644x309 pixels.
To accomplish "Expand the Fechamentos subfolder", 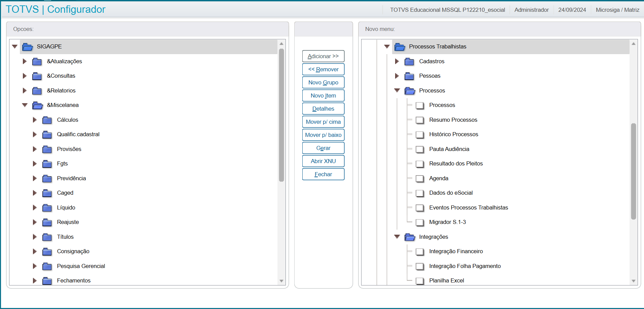I will [x=35, y=280].
